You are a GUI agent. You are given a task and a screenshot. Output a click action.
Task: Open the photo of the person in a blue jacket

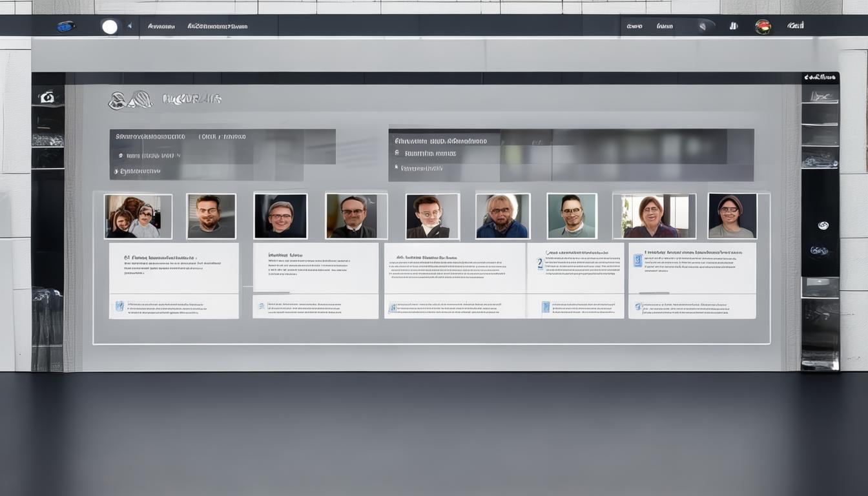point(502,216)
